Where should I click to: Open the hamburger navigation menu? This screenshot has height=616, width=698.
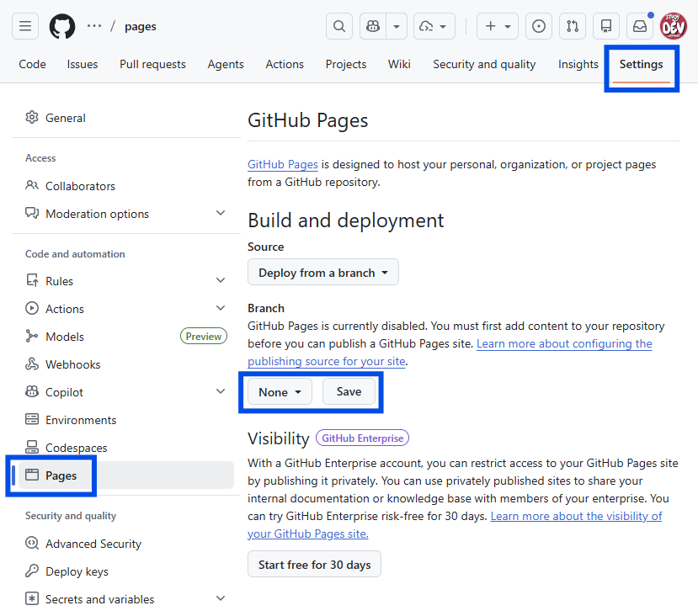(25, 26)
